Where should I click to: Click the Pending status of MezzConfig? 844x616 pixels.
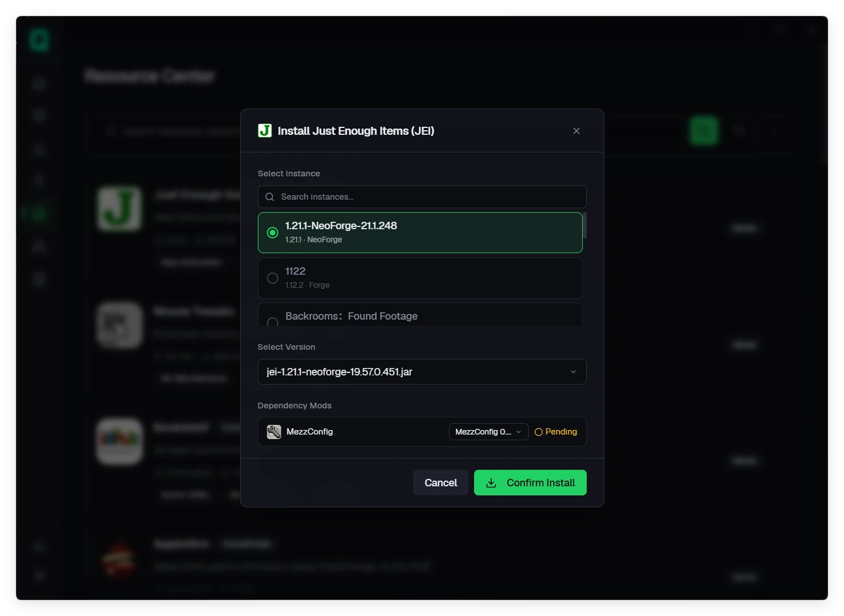click(555, 432)
